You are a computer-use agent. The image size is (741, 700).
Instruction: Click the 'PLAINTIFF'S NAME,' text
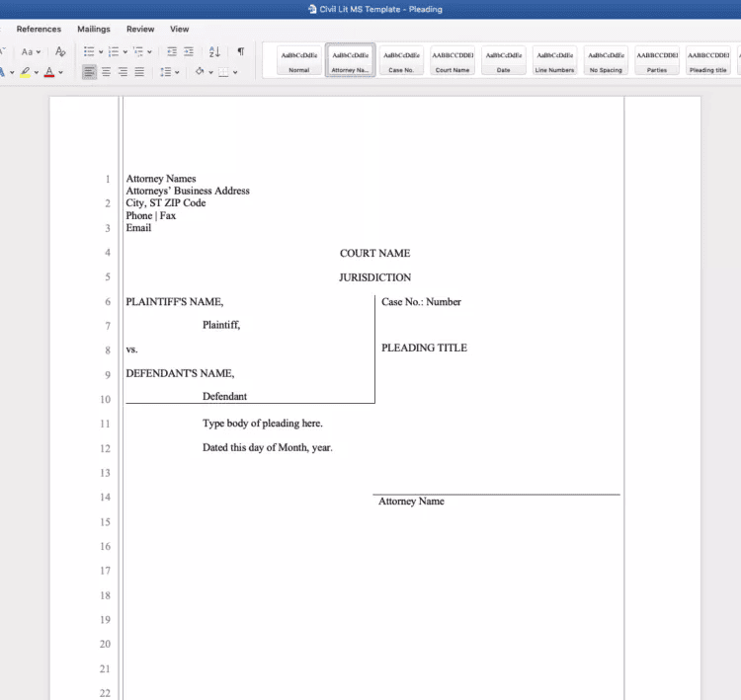[175, 302]
